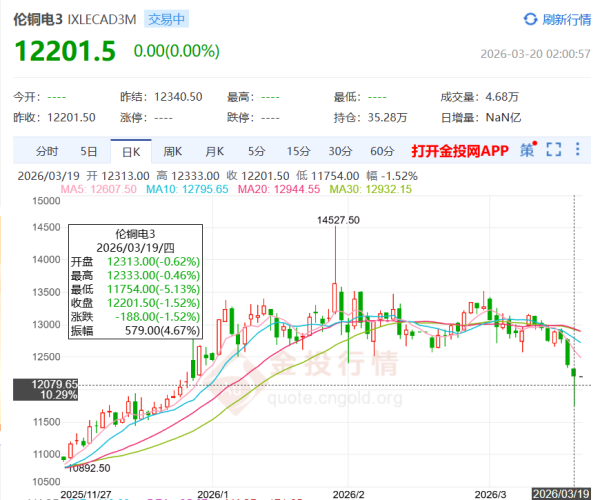Image resolution: width=600 pixels, height=500 pixels.
Task: Click the 昨结 12340.50 value
Action: (178, 97)
